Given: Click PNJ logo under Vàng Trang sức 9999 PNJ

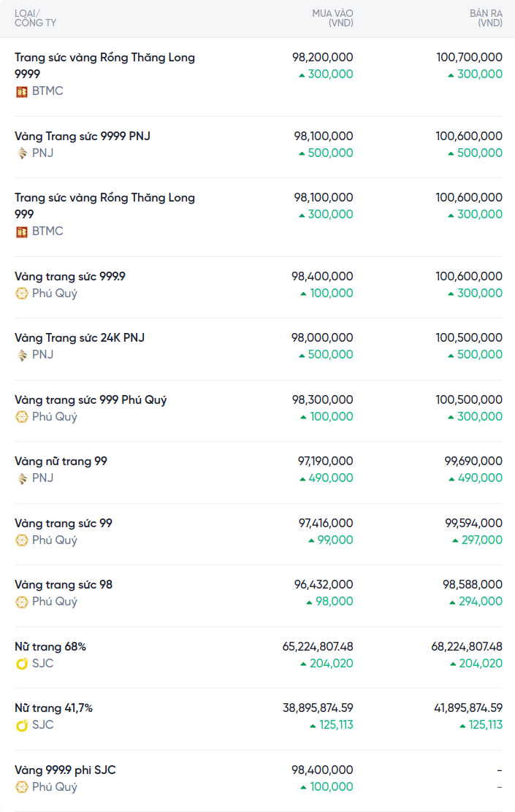Looking at the screenshot, I should coord(22,153).
